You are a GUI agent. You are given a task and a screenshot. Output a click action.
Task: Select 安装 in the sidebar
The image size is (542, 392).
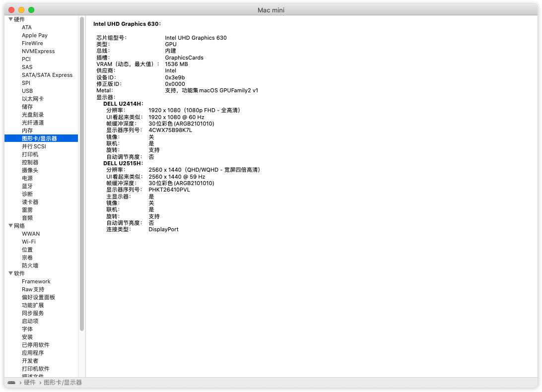coord(27,337)
